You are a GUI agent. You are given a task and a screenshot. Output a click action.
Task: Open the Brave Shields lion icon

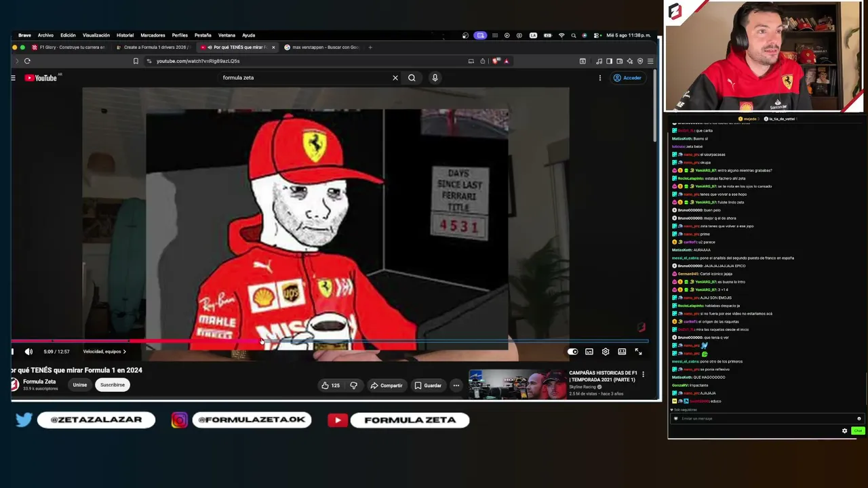[496, 61]
